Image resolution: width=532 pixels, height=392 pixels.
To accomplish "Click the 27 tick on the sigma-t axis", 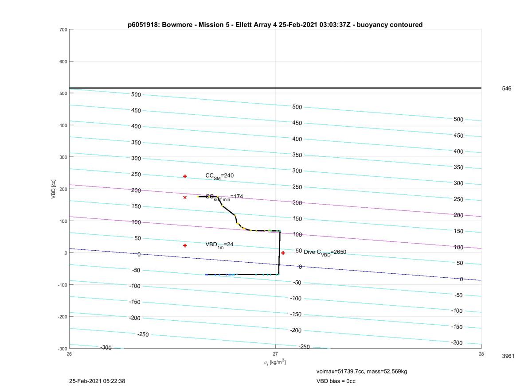I will 275,353.
